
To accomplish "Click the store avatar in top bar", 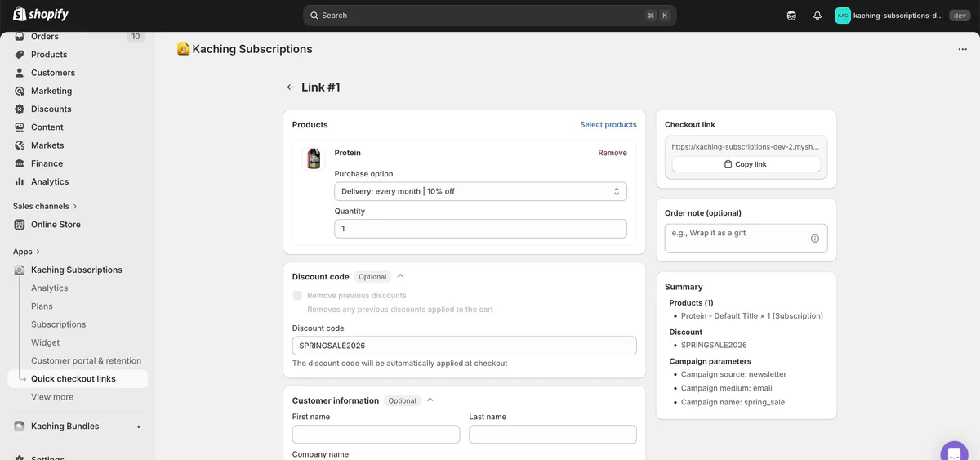I will pyautogui.click(x=842, y=16).
